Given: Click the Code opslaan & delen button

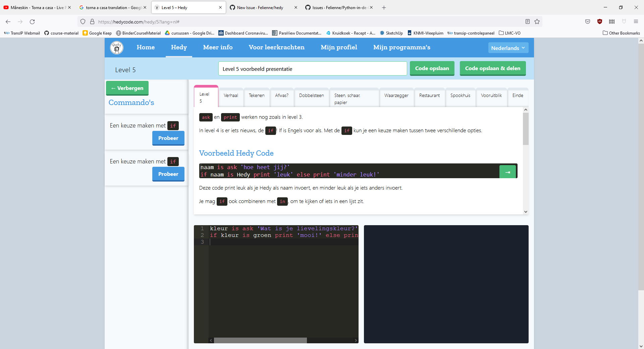Looking at the screenshot, I should coord(492,68).
